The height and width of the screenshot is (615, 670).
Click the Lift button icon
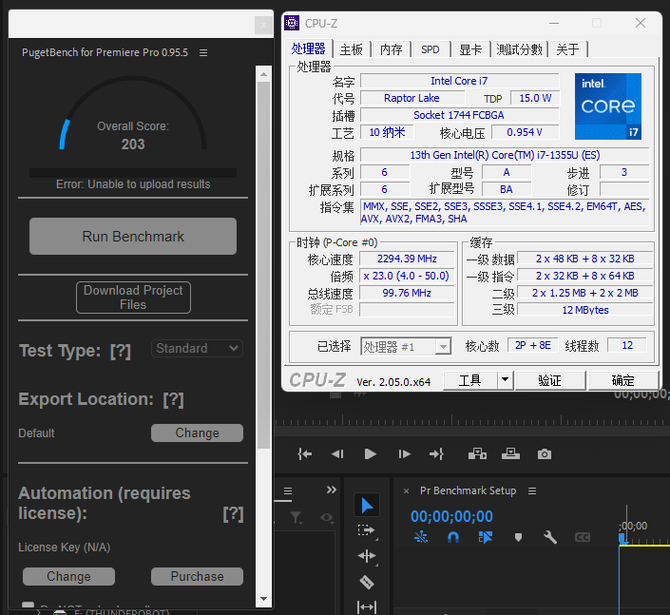pyautogui.click(x=477, y=454)
